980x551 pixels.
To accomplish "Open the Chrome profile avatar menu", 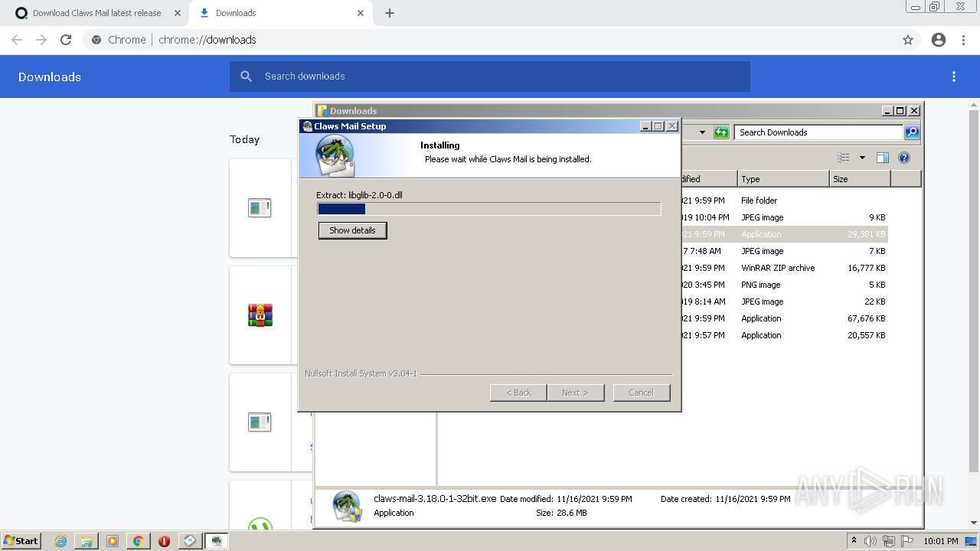I will (x=939, y=40).
